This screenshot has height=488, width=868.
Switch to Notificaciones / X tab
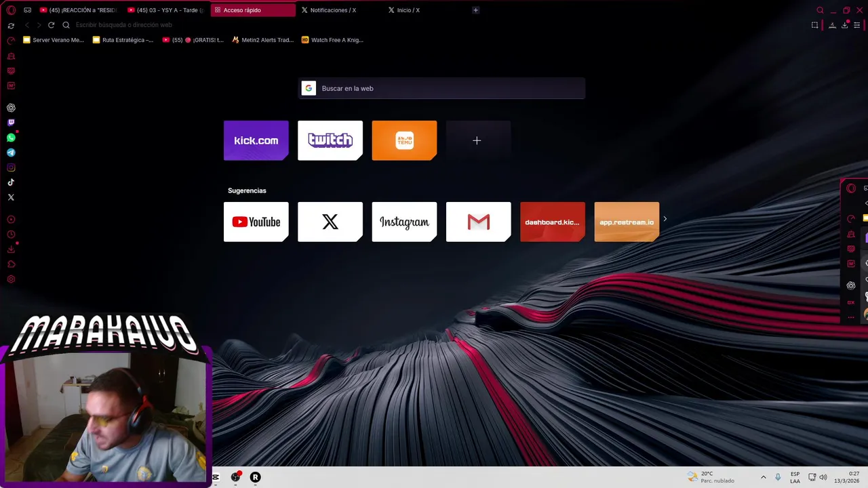(340, 10)
